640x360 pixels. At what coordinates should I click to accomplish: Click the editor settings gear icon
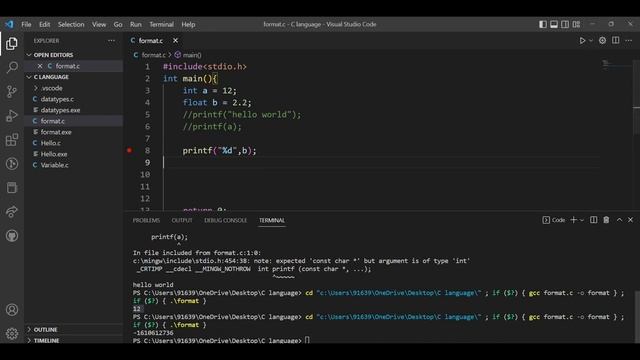point(602,40)
